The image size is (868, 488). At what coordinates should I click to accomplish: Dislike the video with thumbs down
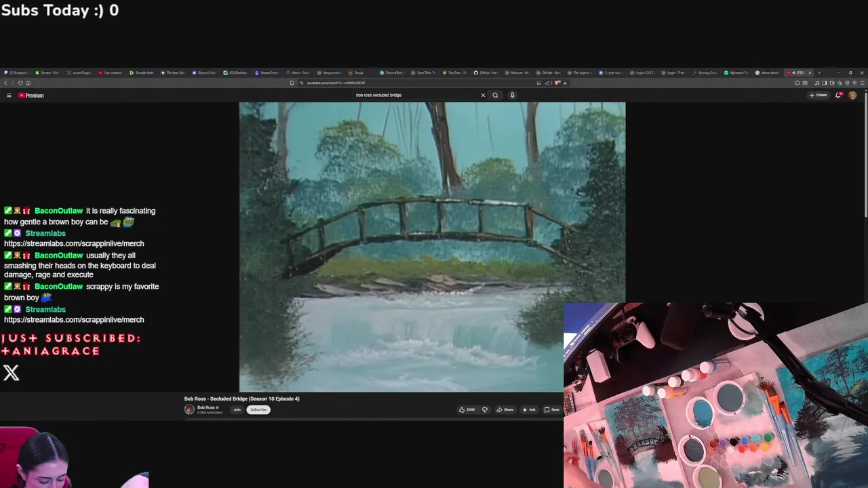point(485,409)
